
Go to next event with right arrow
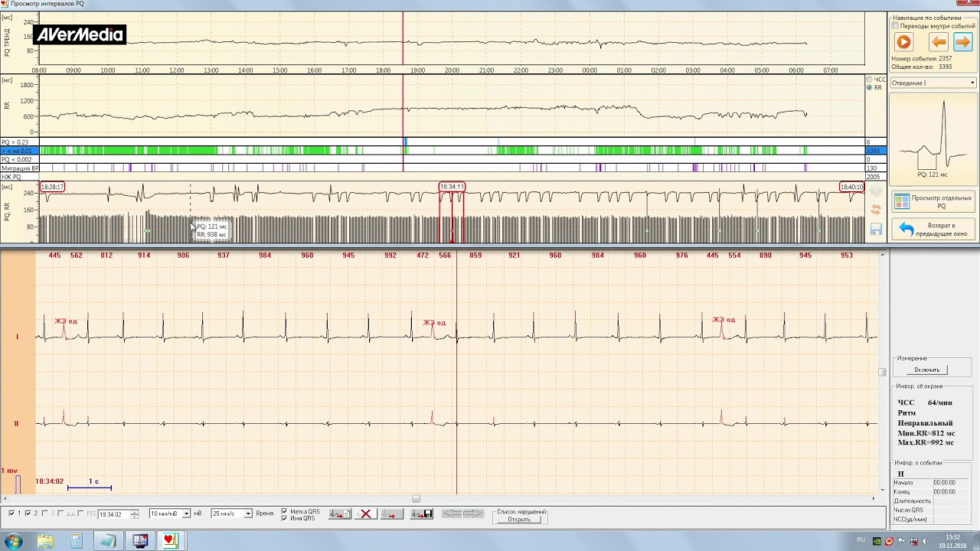click(x=962, y=43)
